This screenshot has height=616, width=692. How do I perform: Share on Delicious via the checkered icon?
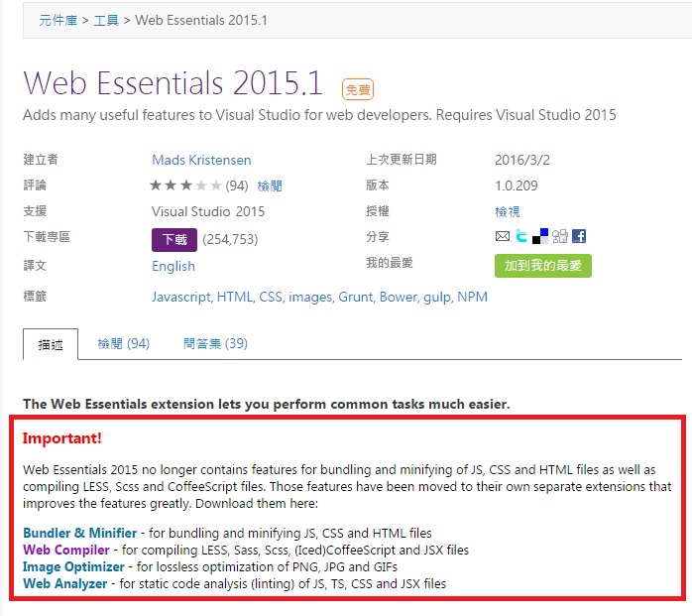[540, 236]
